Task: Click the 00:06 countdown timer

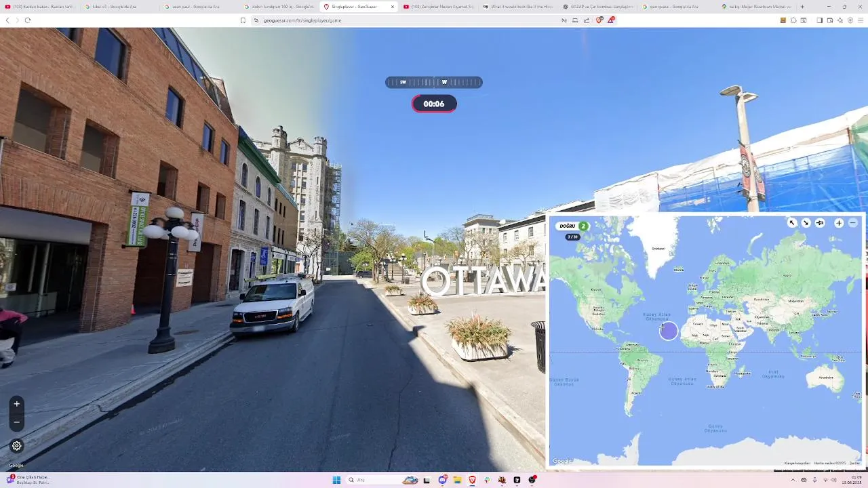Action: pos(434,104)
